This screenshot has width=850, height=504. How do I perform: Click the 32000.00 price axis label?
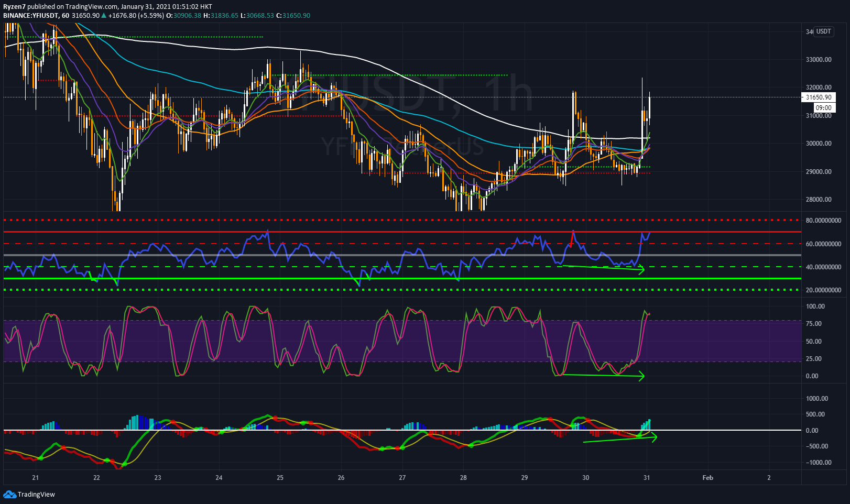pos(819,87)
